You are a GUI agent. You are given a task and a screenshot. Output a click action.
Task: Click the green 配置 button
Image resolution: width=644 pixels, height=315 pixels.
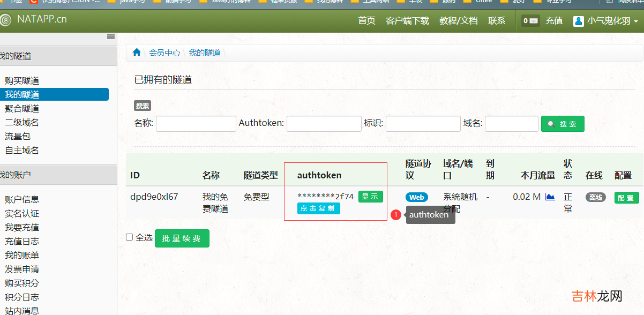pos(626,198)
